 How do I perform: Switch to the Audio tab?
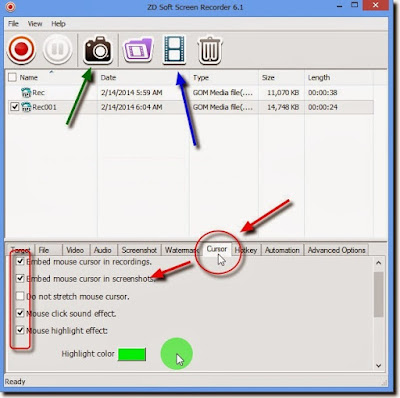pos(103,250)
